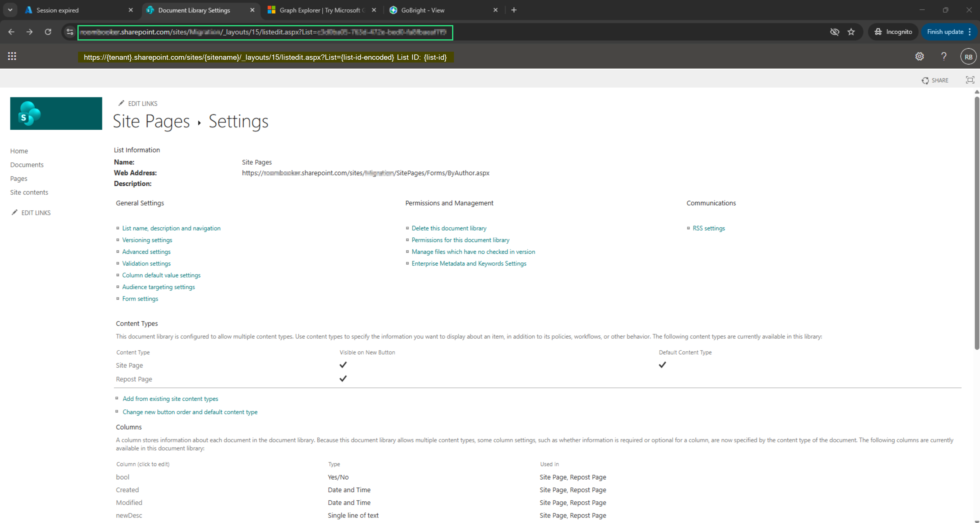The width and height of the screenshot is (980, 523).
Task: Open Versioning settings link
Action: (147, 240)
